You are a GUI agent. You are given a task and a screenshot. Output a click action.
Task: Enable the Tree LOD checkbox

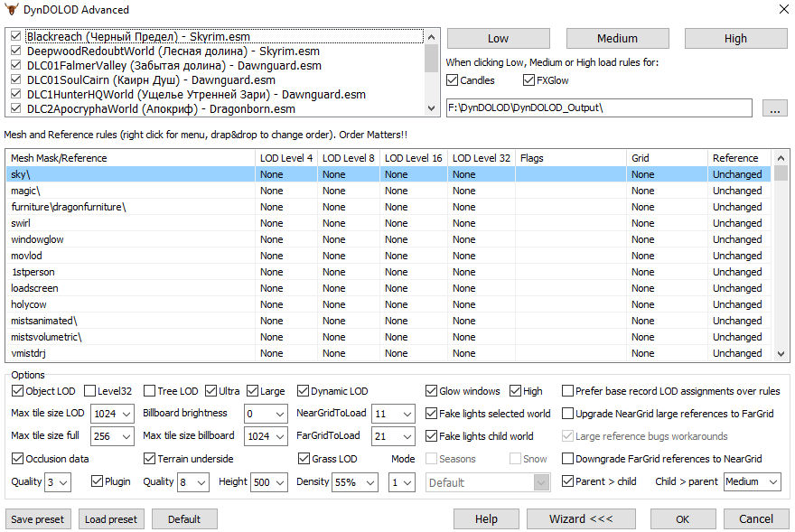click(x=149, y=391)
